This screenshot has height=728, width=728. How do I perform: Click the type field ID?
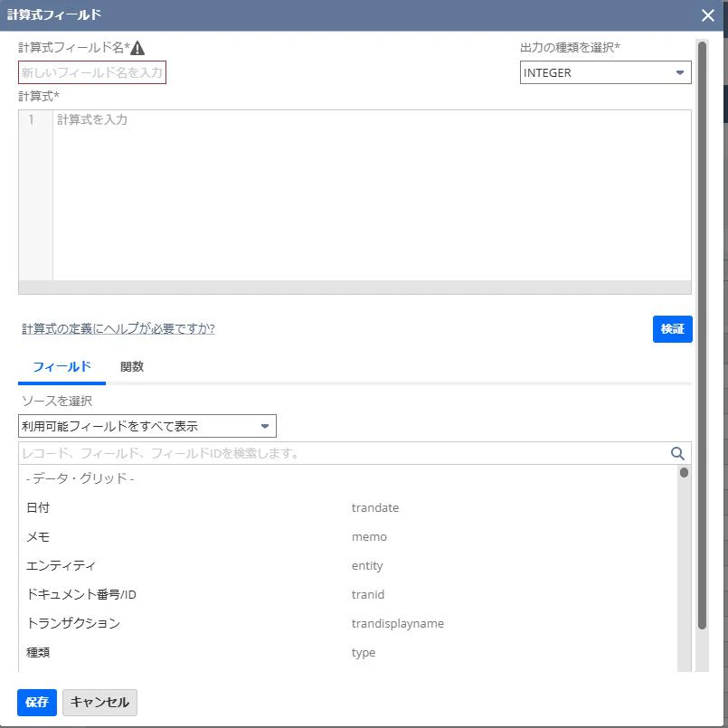(364, 653)
